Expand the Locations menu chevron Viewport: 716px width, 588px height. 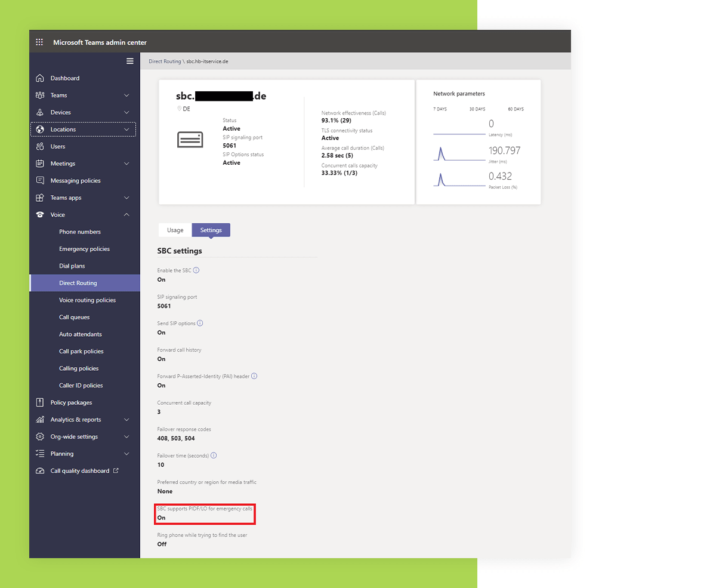coord(126,130)
